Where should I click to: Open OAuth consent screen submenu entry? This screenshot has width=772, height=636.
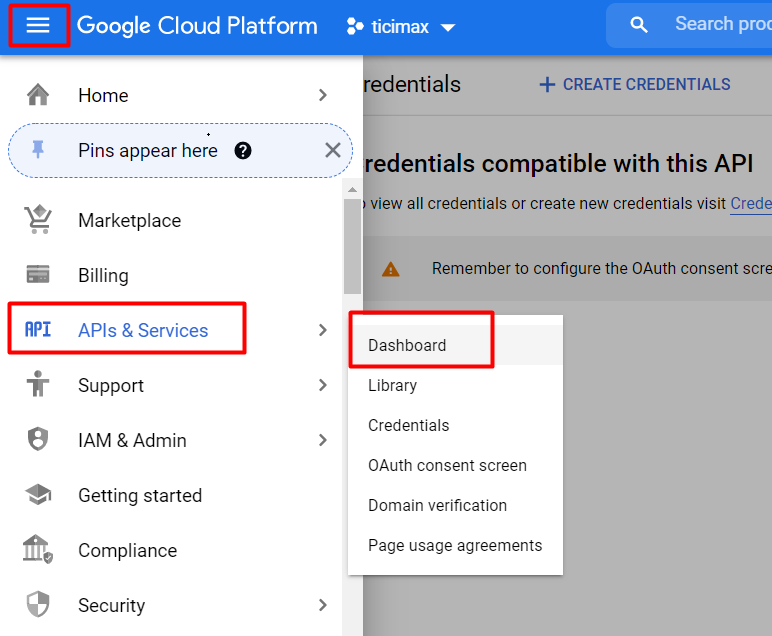455,465
